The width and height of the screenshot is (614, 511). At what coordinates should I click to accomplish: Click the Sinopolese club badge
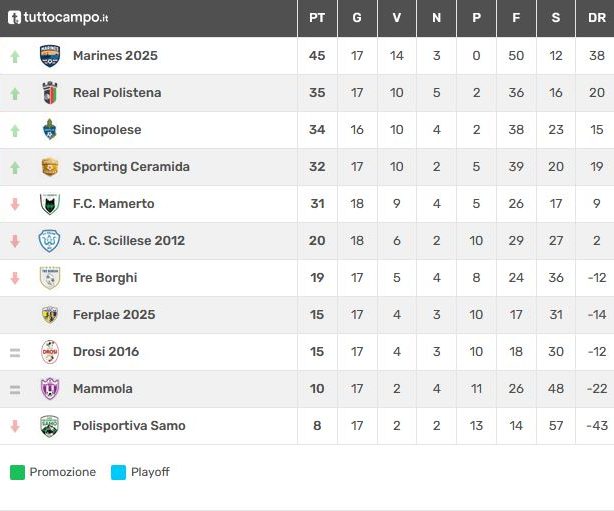pyautogui.click(x=49, y=130)
